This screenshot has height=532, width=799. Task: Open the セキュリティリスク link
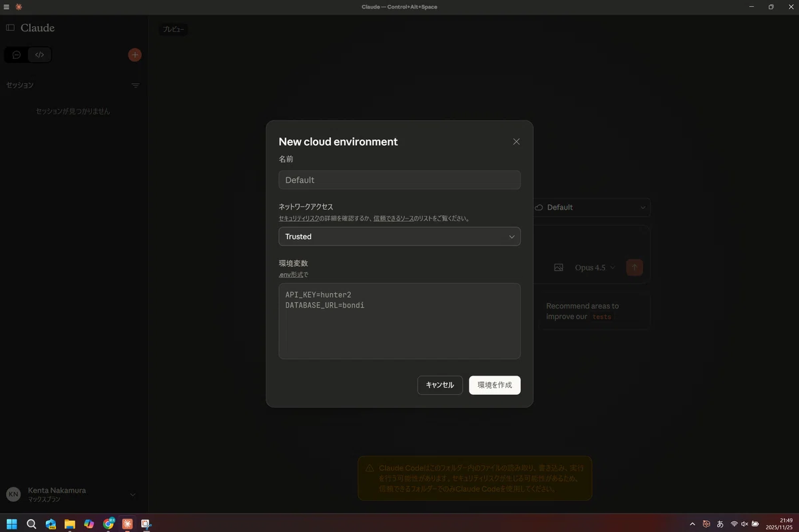click(298, 218)
